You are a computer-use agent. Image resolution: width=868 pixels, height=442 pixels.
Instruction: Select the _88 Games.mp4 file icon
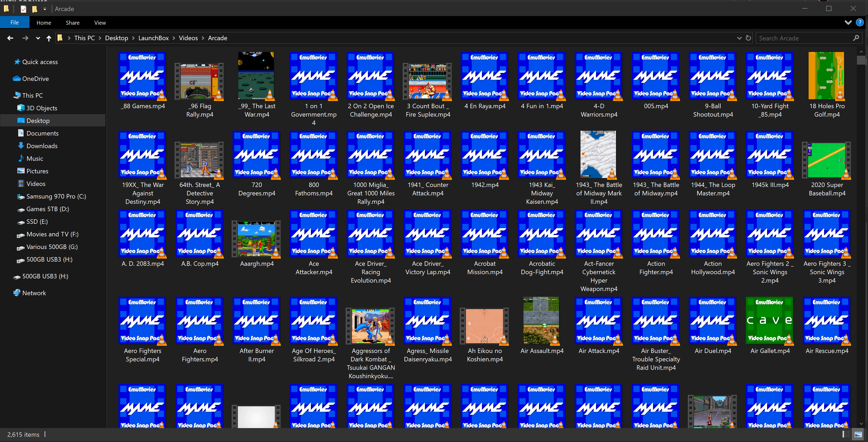142,76
